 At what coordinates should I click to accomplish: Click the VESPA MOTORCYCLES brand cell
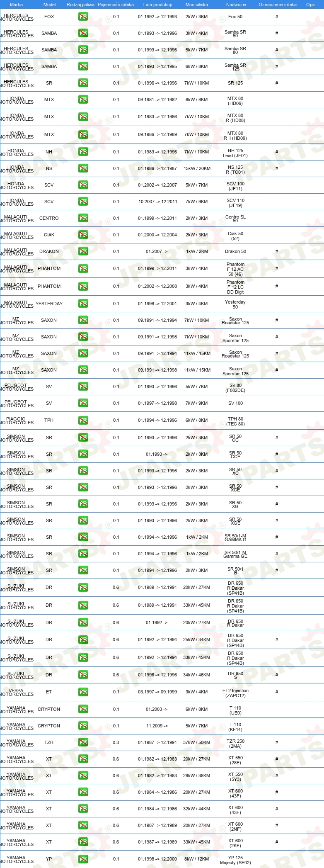pyautogui.click(x=17, y=692)
